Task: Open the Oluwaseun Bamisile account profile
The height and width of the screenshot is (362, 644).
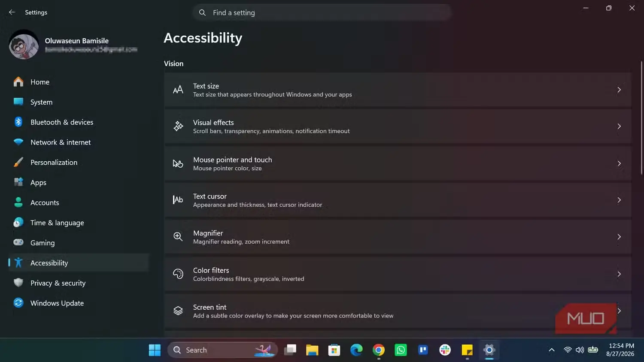Action: 73,45
